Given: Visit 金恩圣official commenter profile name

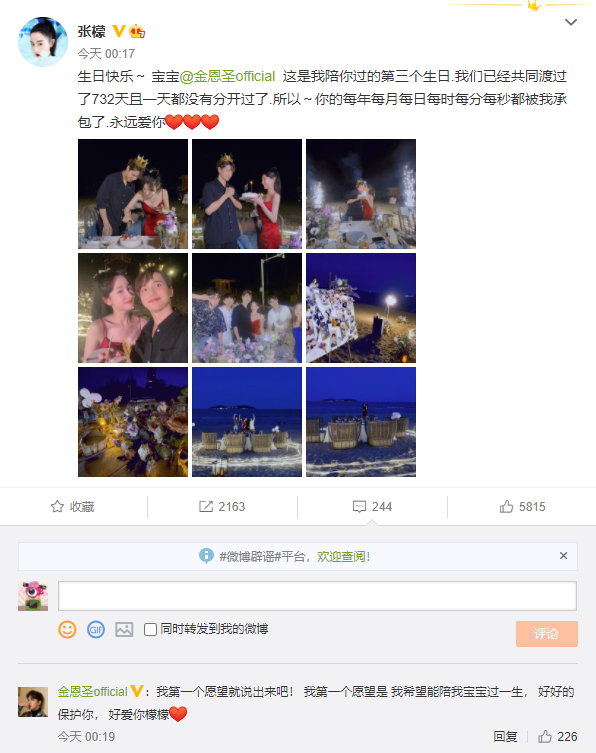Looking at the screenshot, I should (x=92, y=692).
